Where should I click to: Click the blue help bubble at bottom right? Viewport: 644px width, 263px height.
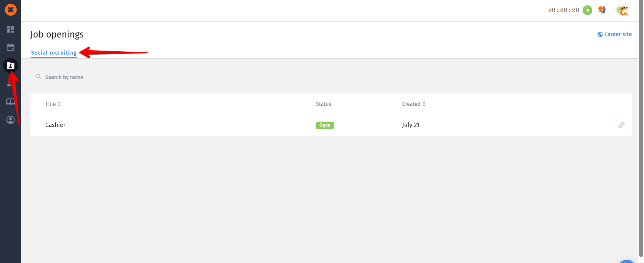pos(627,261)
